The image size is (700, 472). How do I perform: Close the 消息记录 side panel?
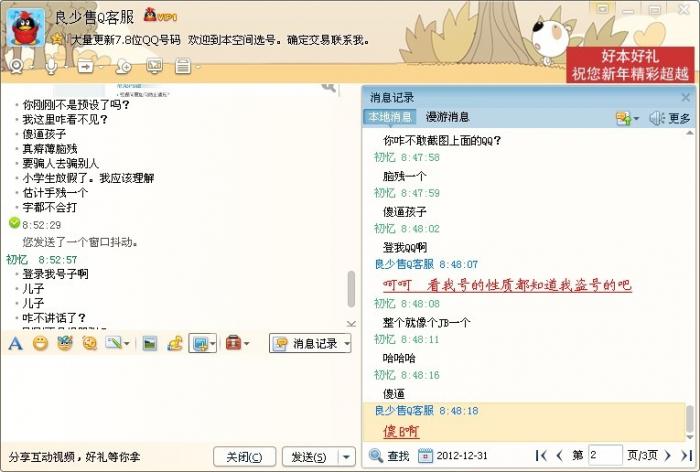pyautogui.click(x=686, y=97)
